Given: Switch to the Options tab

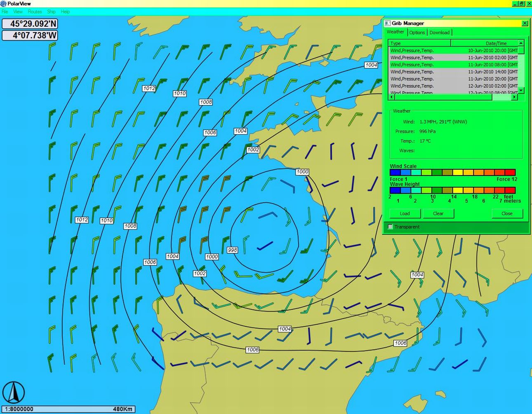Looking at the screenshot, I should click(x=417, y=33).
